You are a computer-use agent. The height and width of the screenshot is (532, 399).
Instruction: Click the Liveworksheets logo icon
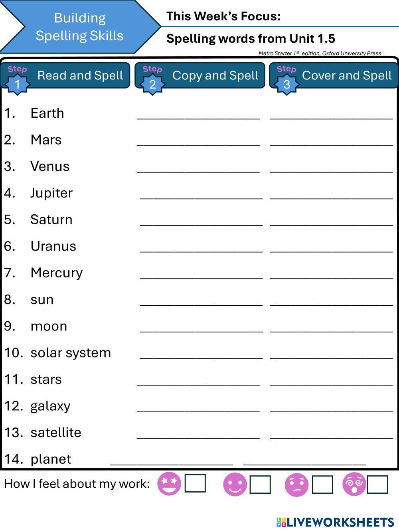coord(281,522)
